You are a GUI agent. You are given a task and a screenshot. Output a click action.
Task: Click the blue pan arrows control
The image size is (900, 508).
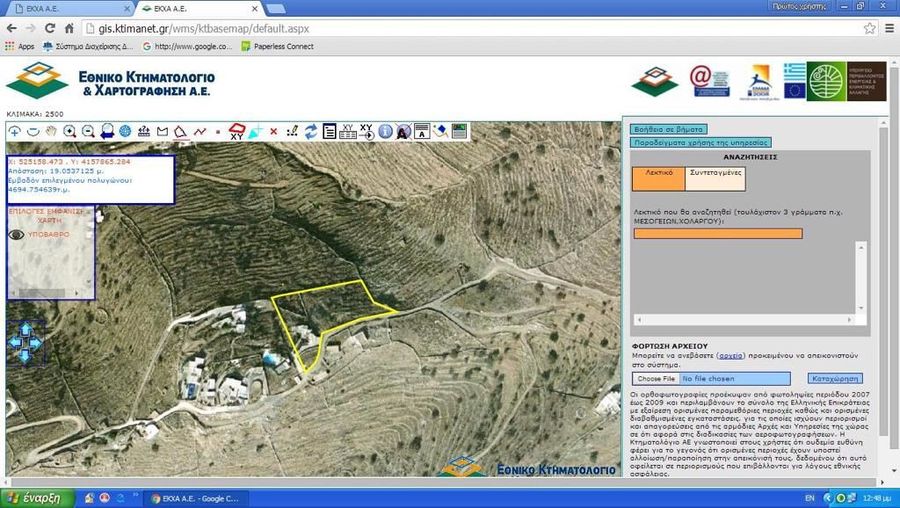[25, 342]
